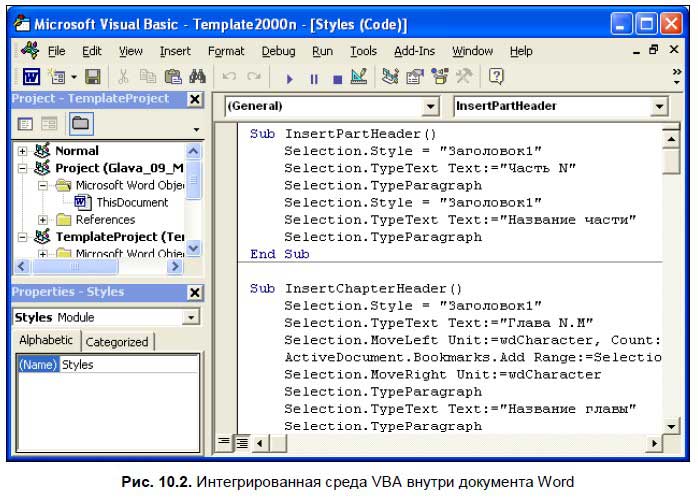
Task: Run the macro with the play icon
Action: [290, 77]
